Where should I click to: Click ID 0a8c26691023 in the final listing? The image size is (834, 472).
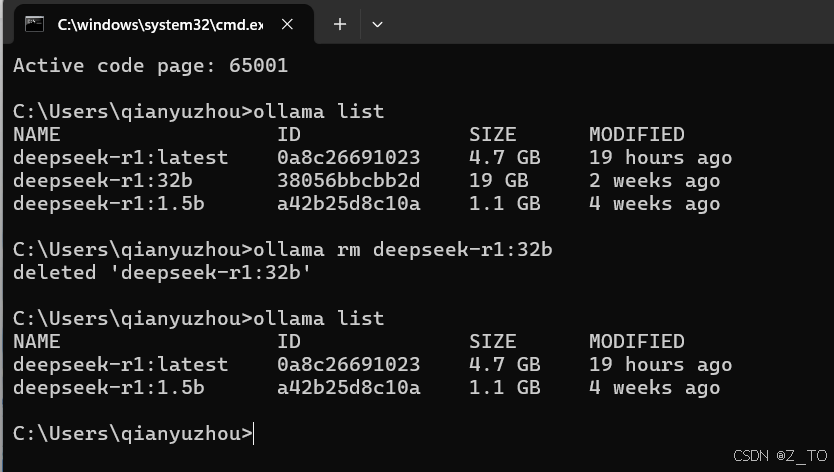(x=348, y=365)
